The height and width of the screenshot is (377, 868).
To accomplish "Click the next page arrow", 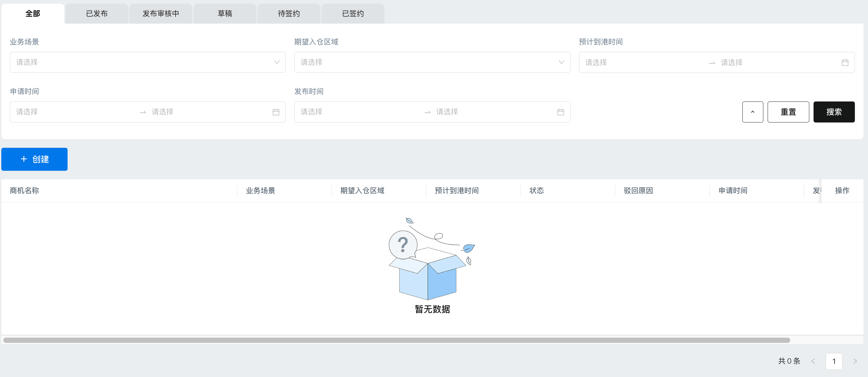I will pyautogui.click(x=855, y=361).
